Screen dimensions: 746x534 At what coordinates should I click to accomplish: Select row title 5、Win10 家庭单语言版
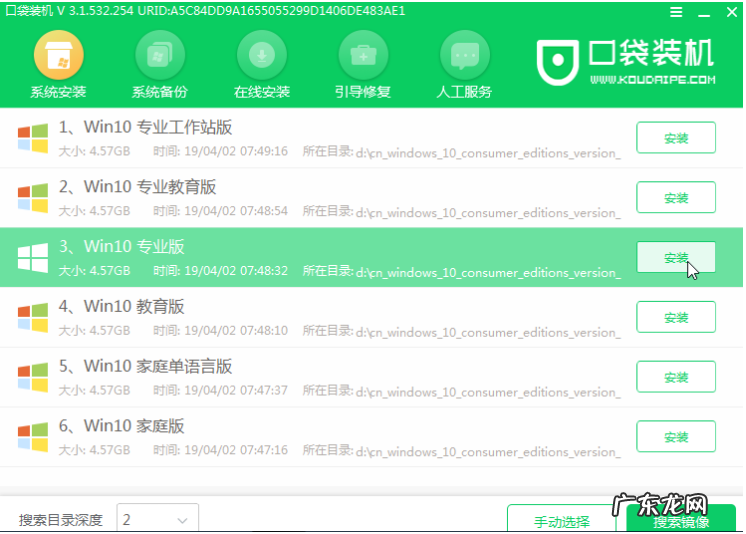[145, 366]
